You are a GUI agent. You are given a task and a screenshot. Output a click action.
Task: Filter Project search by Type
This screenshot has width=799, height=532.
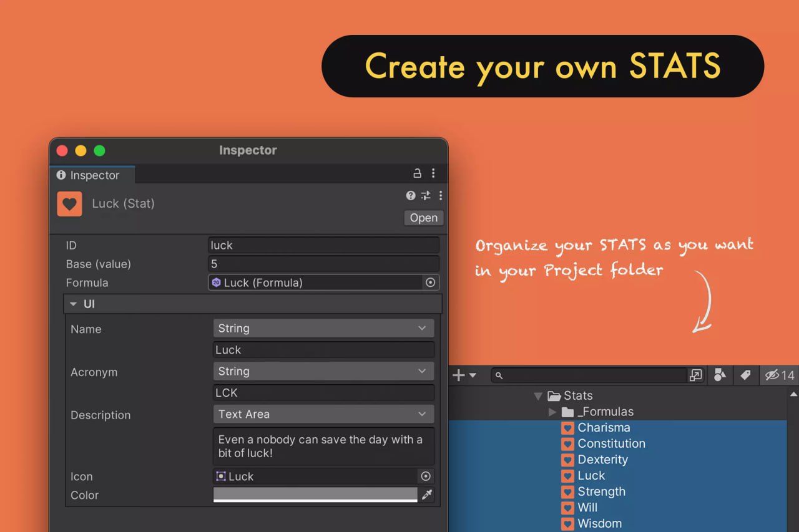(720, 375)
